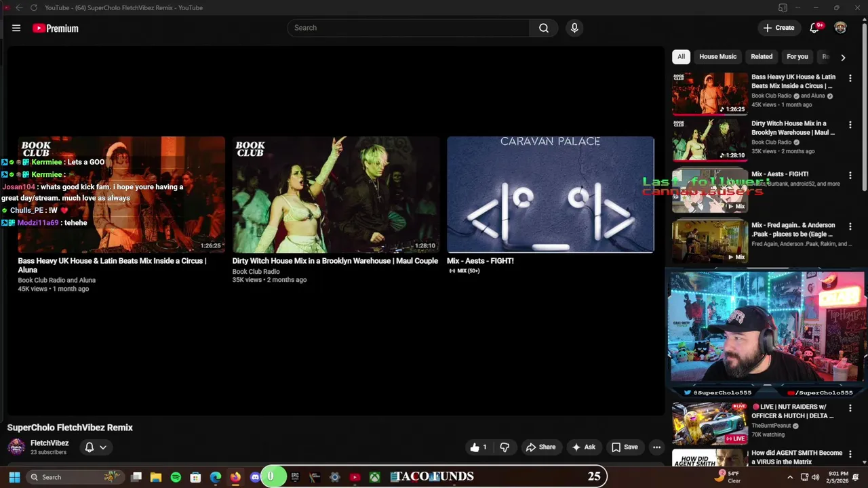Switch to Firefox in taskbar
The width and height of the screenshot is (868, 488).
click(x=235, y=477)
